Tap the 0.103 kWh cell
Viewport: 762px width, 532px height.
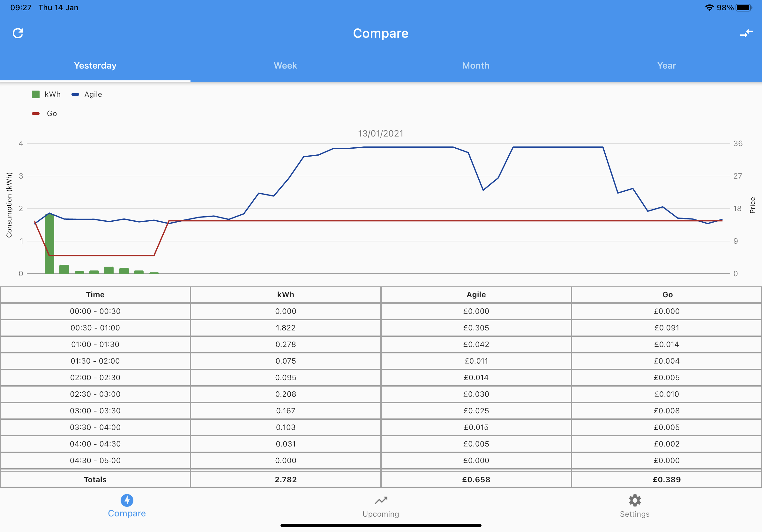286,427
